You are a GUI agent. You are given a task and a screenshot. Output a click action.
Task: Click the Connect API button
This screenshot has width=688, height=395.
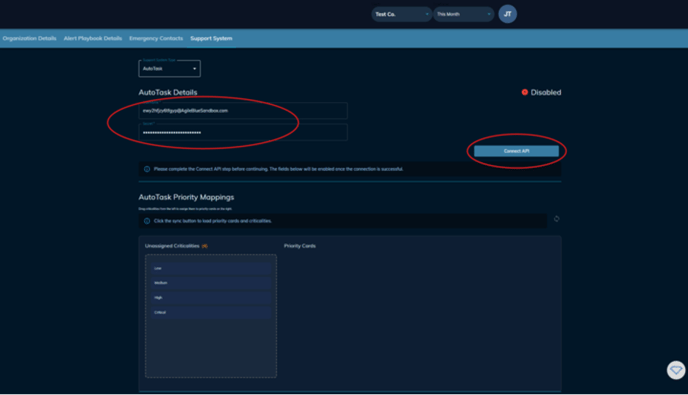(x=516, y=151)
